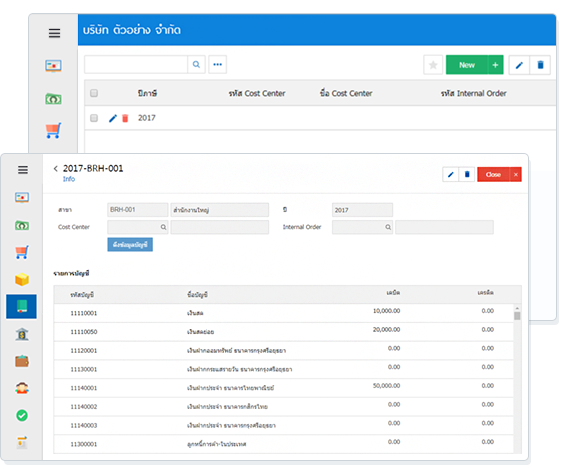Open the green checkmark icon in sidebar
This screenshot has width=561, height=467.
pyautogui.click(x=22, y=415)
